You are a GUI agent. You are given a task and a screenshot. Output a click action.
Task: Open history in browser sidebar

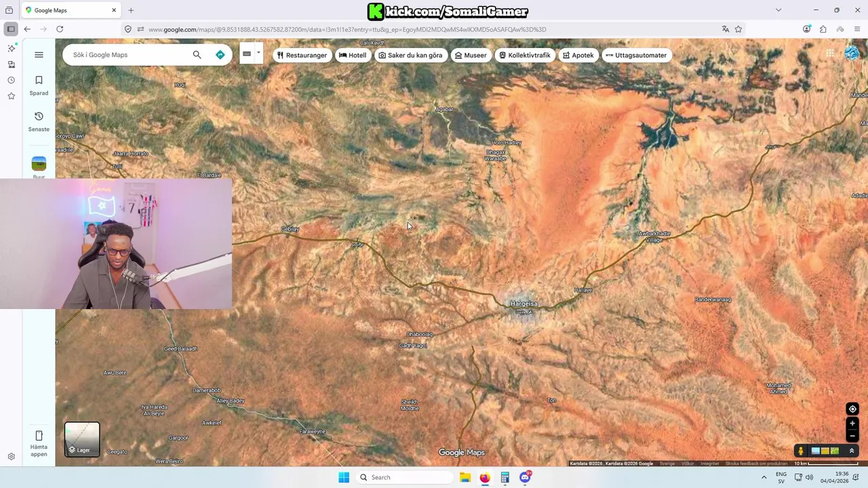[11, 80]
